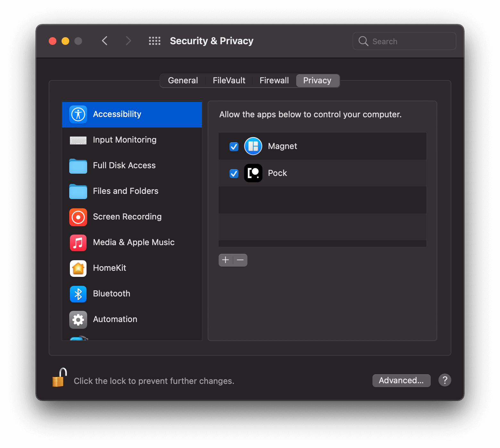Image resolution: width=500 pixels, height=448 pixels.
Task: Select the Accessibility icon in sidebar
Action: 78,114
